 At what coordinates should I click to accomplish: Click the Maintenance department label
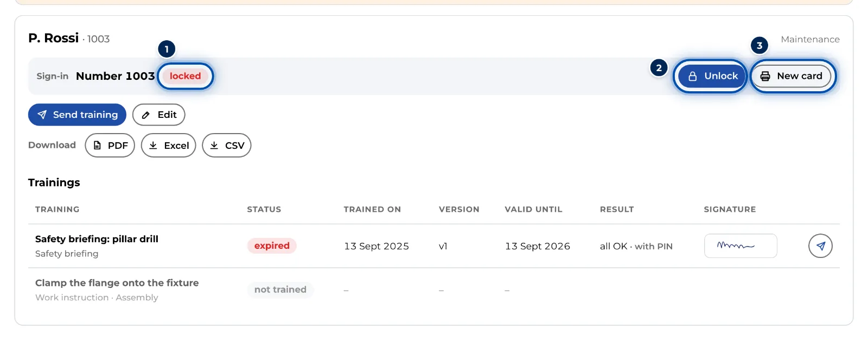tap(810, 39)
